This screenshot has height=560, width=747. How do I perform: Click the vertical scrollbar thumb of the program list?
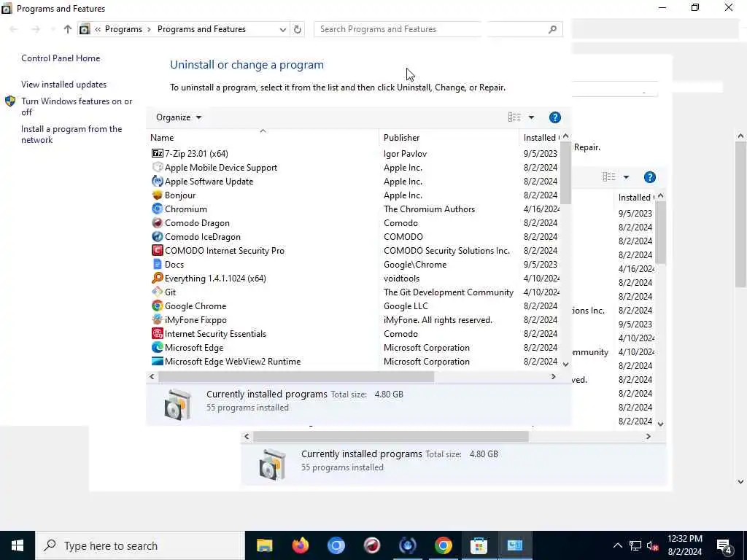click(x=565, y=172)
